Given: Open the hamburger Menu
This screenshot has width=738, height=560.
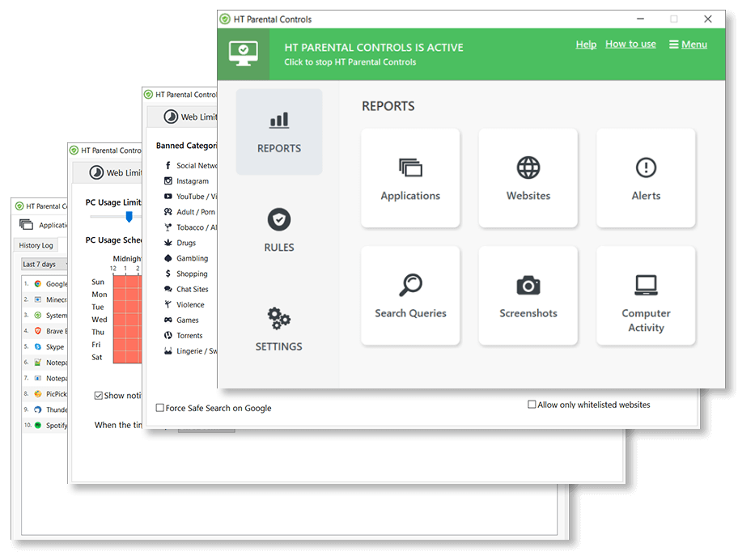Looking at the screenshot, I should point(688,45).
